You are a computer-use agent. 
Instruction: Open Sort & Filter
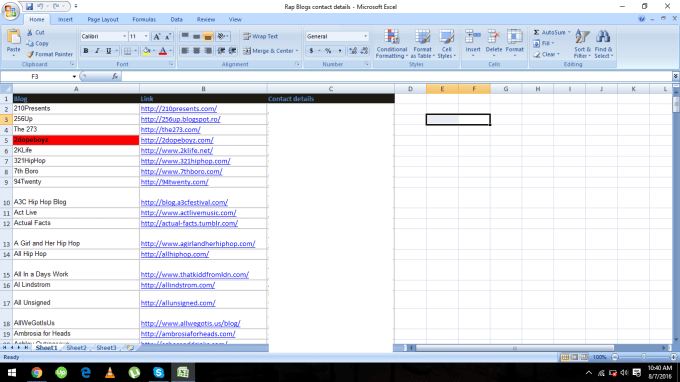pos(582,43)
